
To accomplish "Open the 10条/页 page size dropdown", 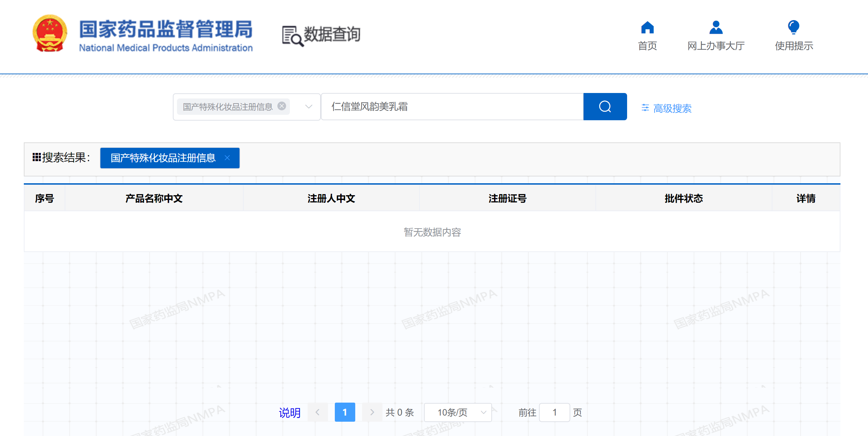I will [x=458, y=412].
